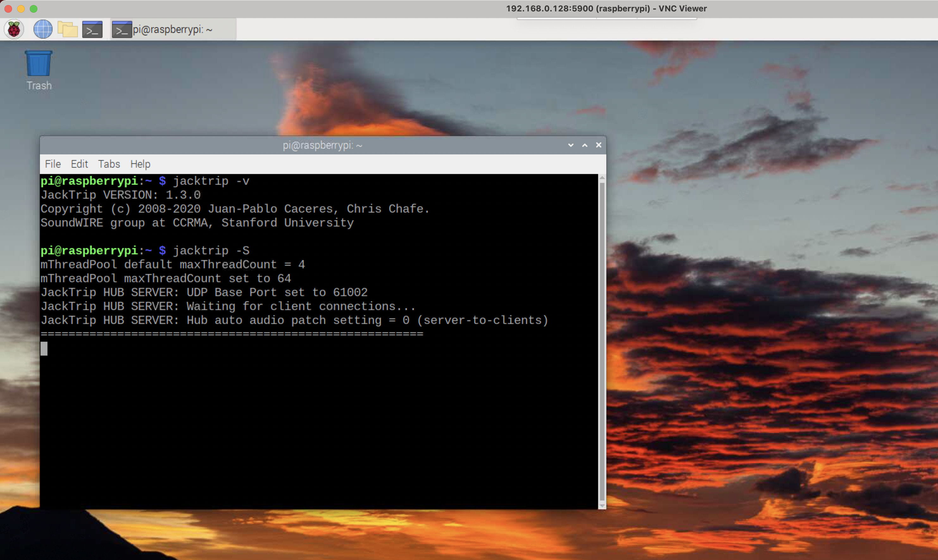Click the scrollbar up arrow in terminal
The height and width of the screenshot is (560, 938).
click(x=602, y=177)
